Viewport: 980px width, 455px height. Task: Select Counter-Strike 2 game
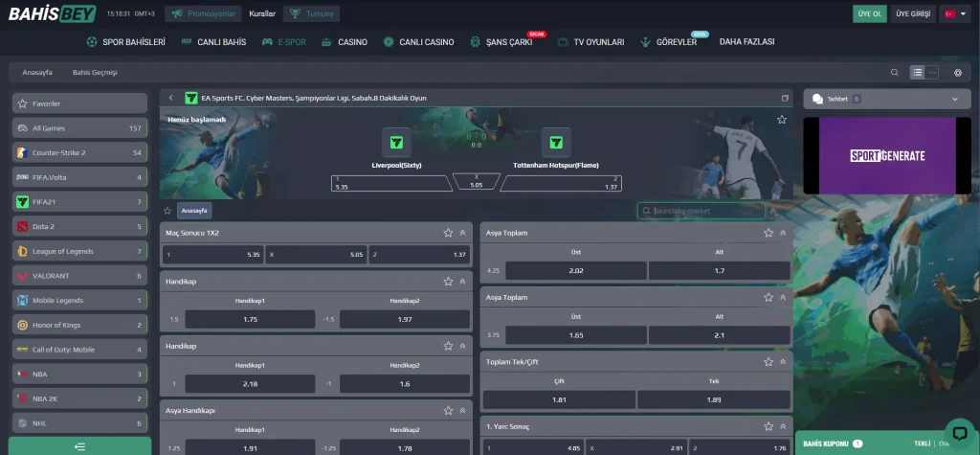coord(80,152)
